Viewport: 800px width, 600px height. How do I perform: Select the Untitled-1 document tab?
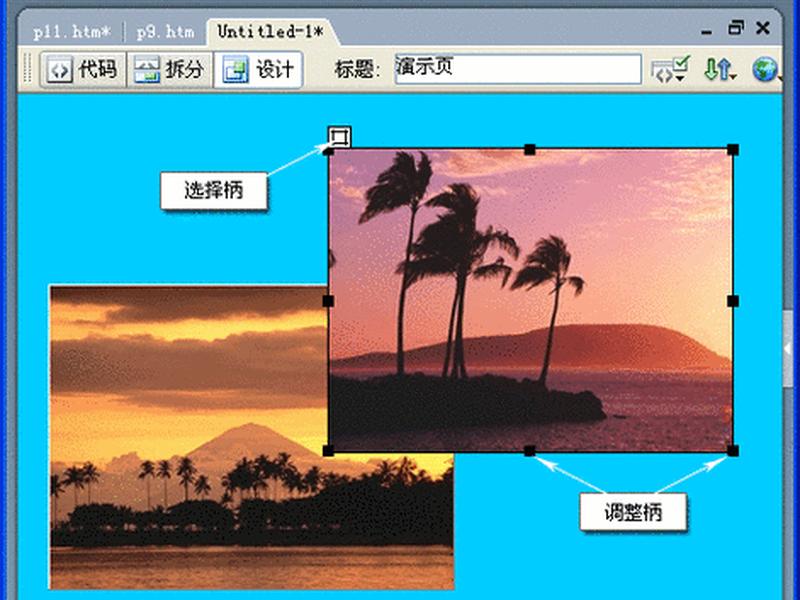coord(270,32)
